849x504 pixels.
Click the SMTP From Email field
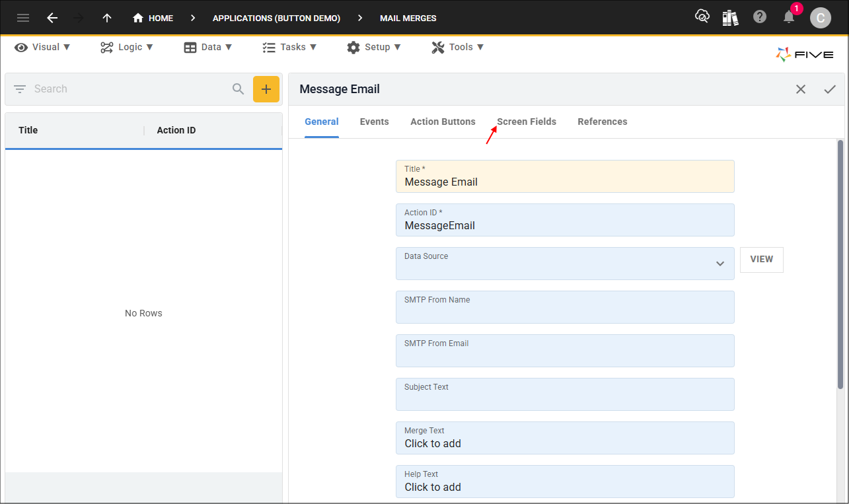565,351
